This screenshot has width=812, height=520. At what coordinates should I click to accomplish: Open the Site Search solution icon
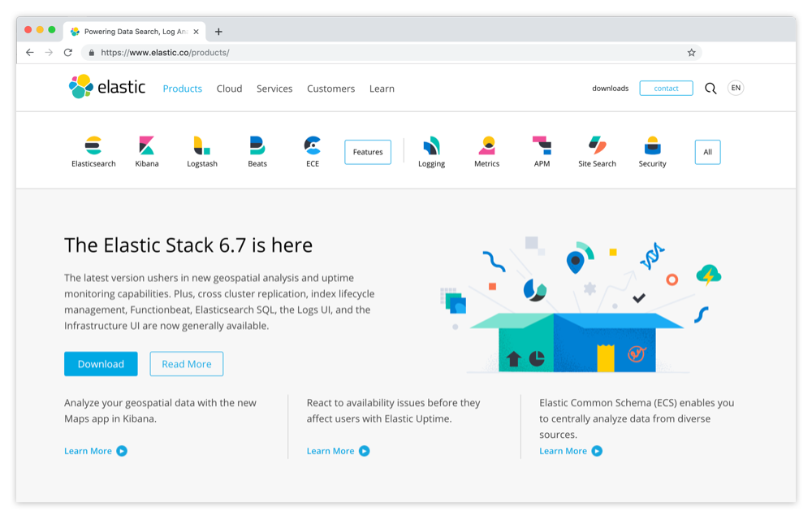(597, 145)
